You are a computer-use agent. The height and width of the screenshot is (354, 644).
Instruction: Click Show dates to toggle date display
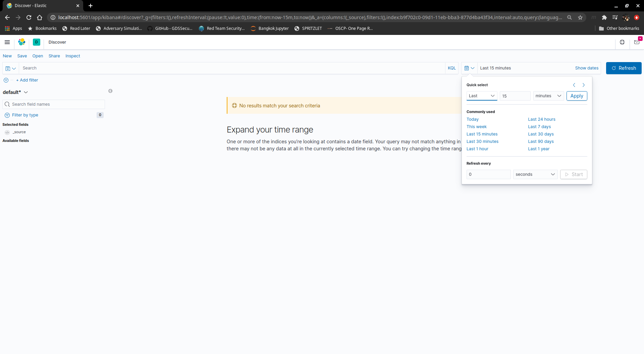[587, 68]
